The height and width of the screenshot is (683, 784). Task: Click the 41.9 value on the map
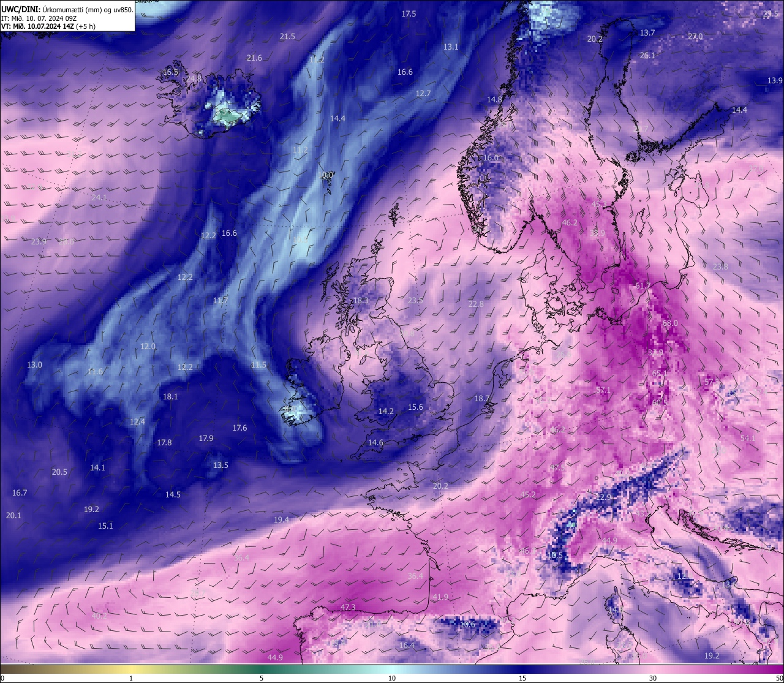[440, 597]
